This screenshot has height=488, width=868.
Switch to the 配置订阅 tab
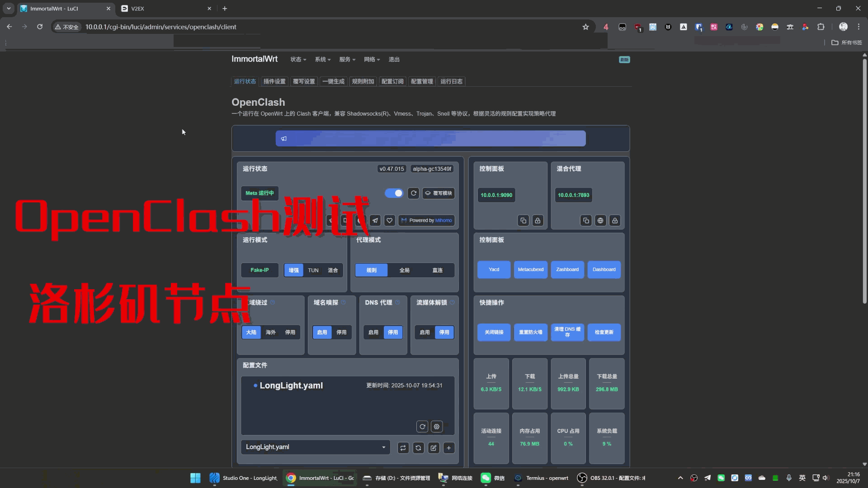click(392, 81)
